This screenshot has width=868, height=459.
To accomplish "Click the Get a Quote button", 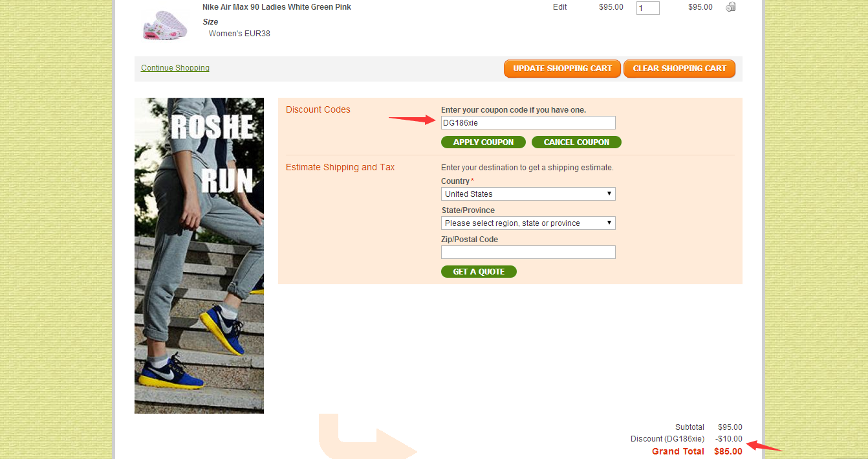I will 479,272.
